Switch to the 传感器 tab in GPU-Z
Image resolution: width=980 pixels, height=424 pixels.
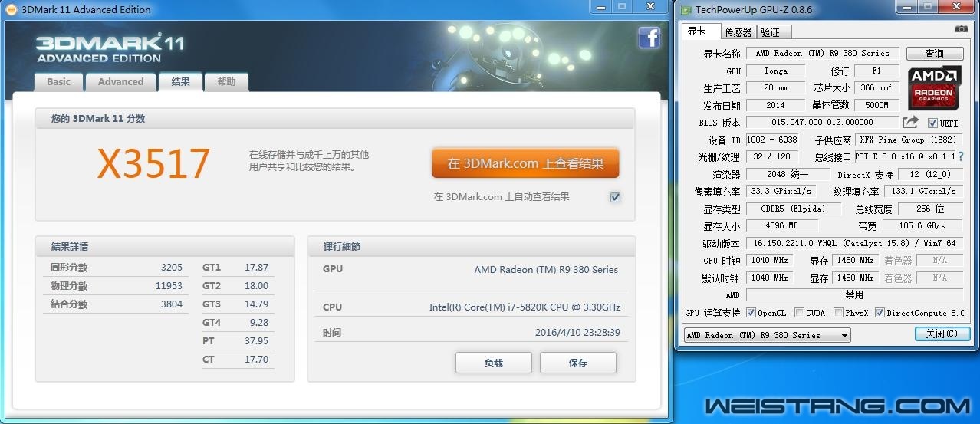pyautogui.click(x=738, y=32)
